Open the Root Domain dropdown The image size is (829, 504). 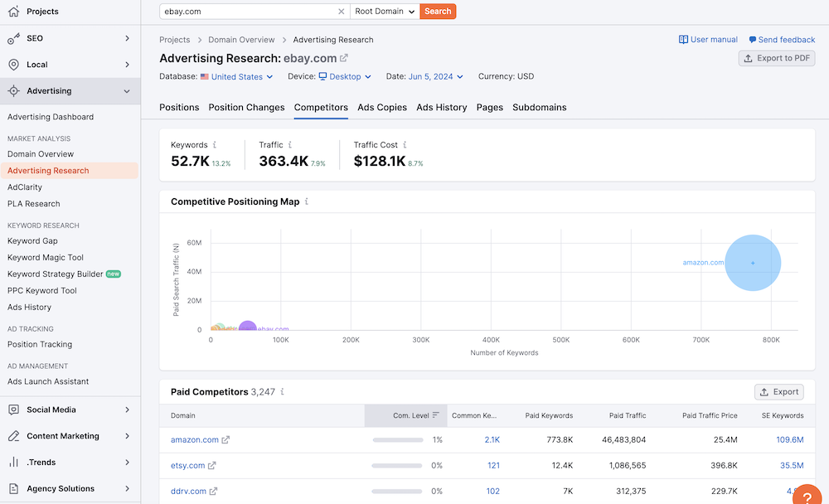[x=385, y=11]
